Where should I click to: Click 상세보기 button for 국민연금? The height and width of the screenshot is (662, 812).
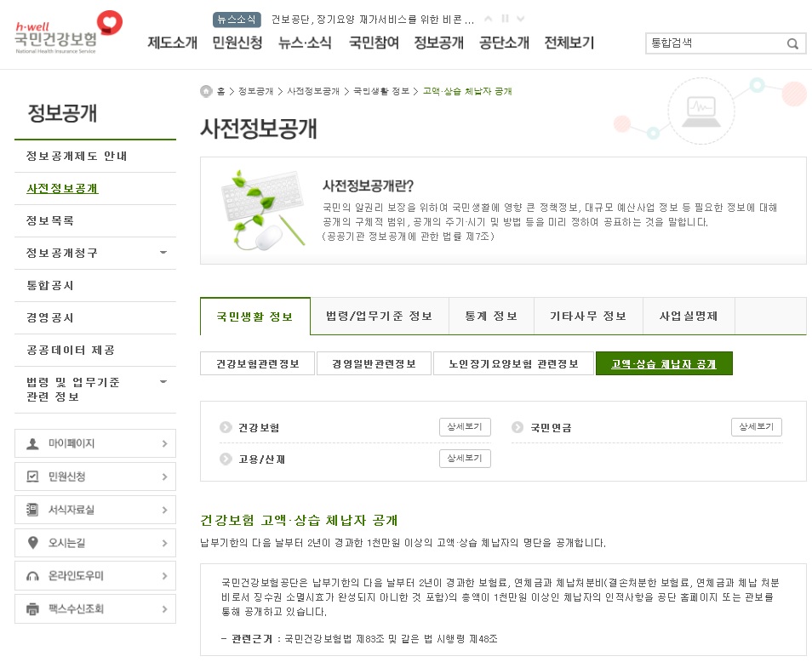[x=756, y=427]
